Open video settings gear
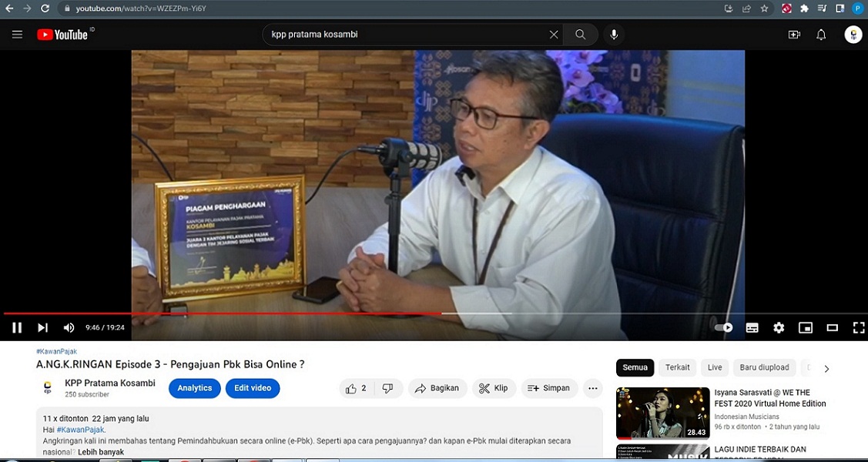Viewport: 868px width, 462px height. click(779, 327)
